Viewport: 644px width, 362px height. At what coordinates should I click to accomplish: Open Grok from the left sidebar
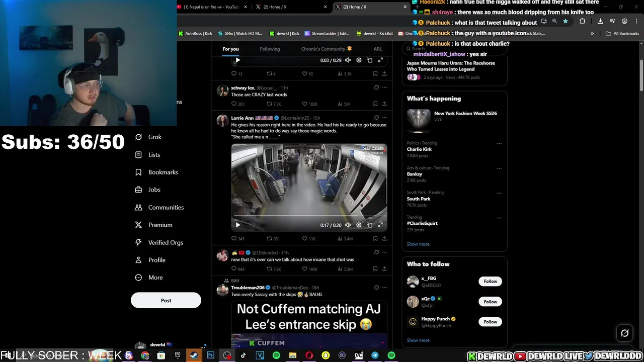point(148,137)
